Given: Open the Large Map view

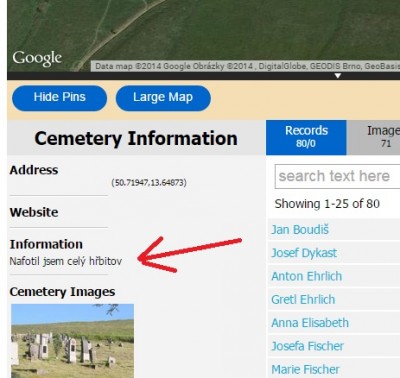Looking at the screenshot, I should pos(163,98).
